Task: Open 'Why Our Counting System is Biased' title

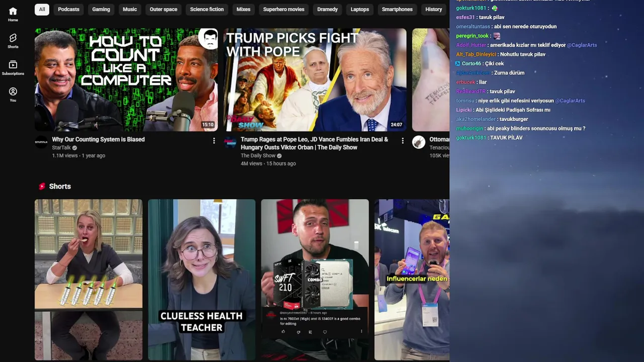Action: 98,139
